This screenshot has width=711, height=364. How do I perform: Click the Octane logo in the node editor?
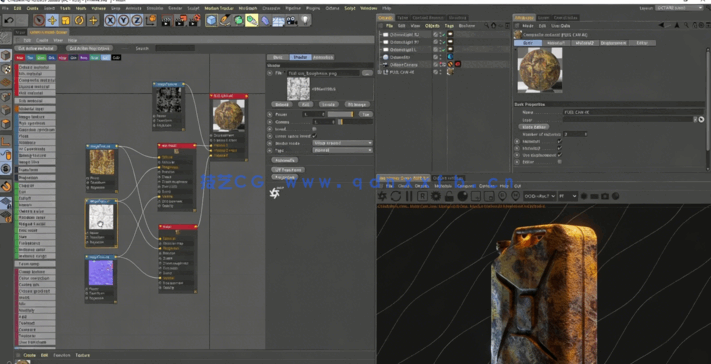pyautogui.click(x=274, y=193)
